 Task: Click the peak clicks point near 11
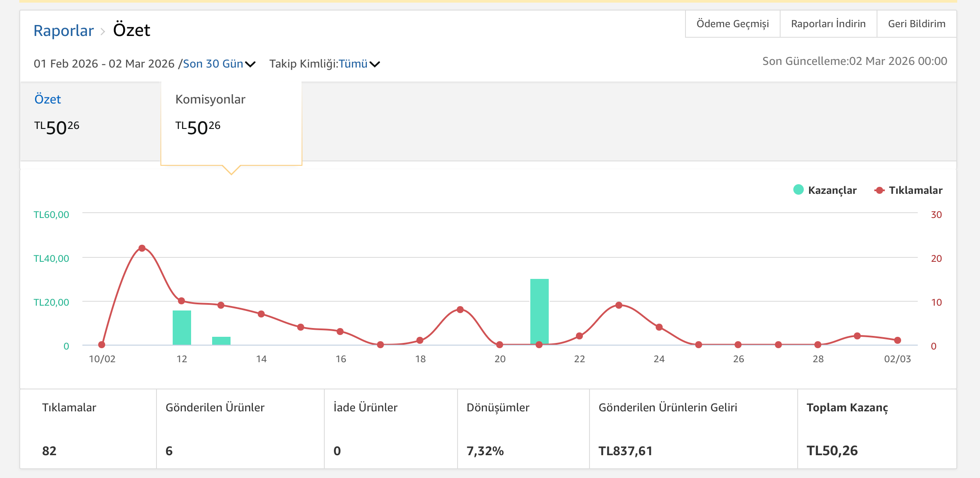click(142, 248)
